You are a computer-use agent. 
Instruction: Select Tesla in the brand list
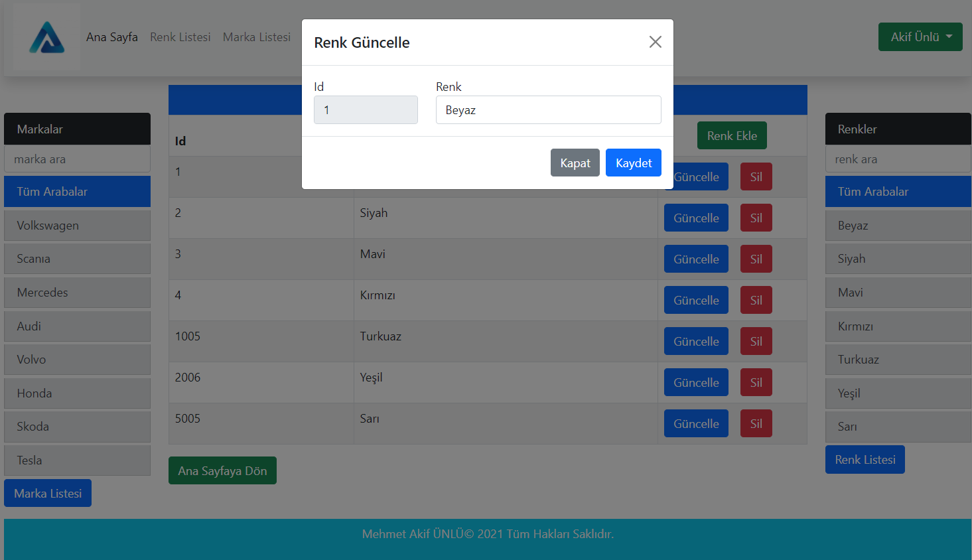tap(77, 460)
